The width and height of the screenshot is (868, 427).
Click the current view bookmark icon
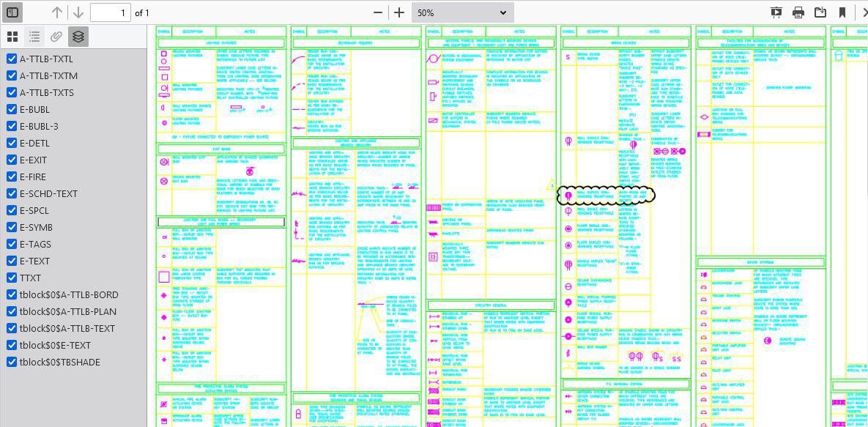click(842, 12)
